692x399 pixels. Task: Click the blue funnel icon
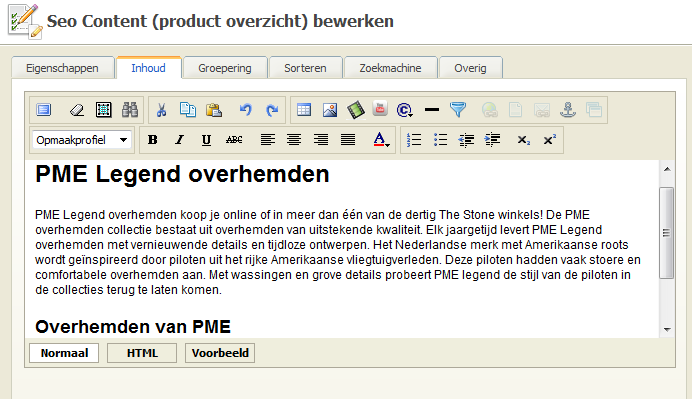[x=458, y=109]
